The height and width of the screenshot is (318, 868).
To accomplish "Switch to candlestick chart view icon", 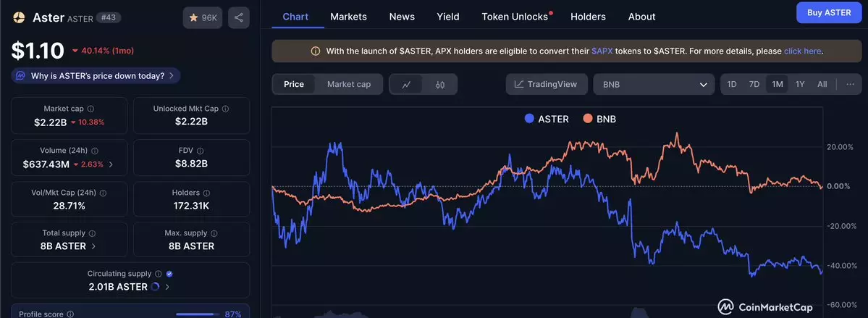I will 440,84.
